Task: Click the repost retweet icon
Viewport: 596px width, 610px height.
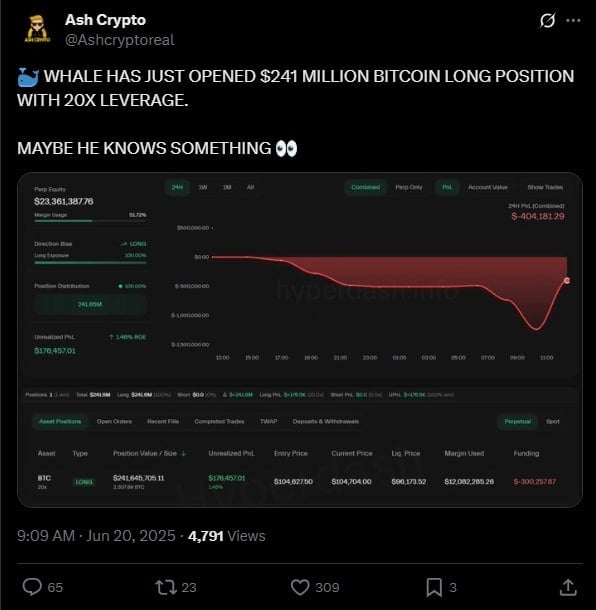Action: pos(166,587)
